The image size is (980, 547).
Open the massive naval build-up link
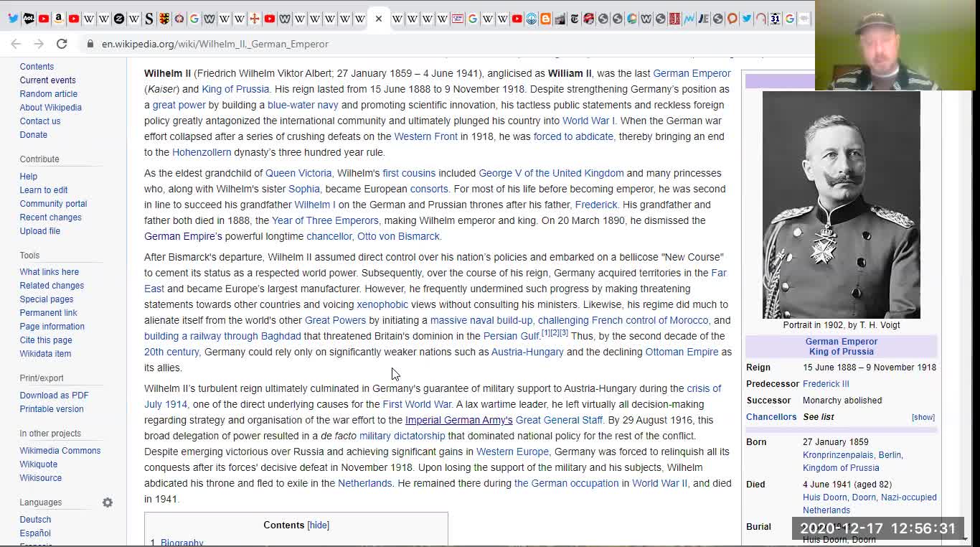[481, 320]
